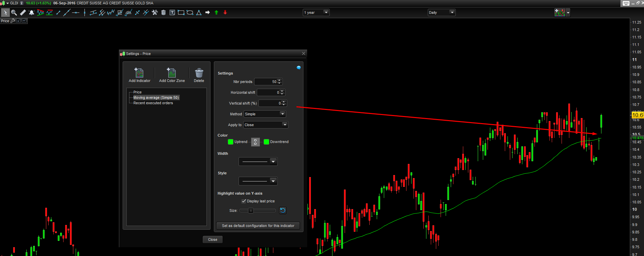Image resolution: width=644 pixels, height=256 pixels.
Task: Open the line Width dropdown
Action: click(x=258, y=162)
